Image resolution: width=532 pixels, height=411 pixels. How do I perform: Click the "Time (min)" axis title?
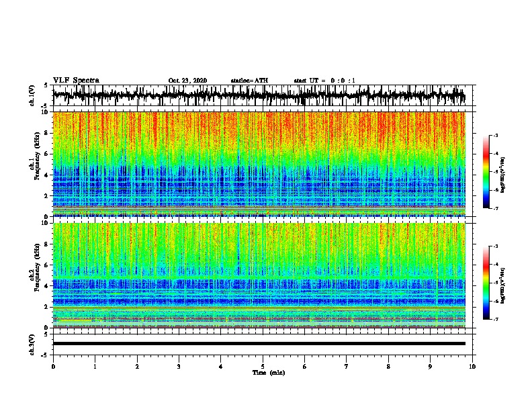(x=269, y=373)
